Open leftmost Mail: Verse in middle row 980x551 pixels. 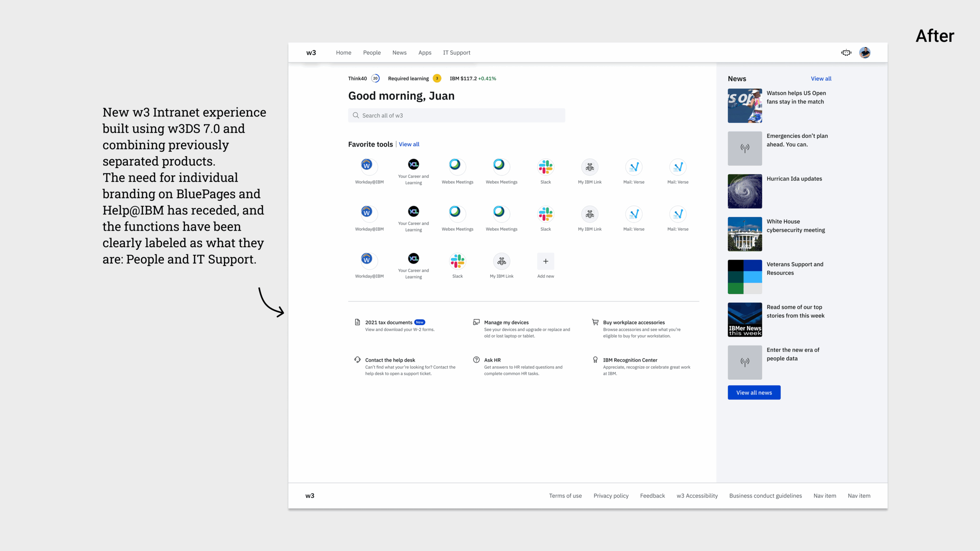coord(634,214)
